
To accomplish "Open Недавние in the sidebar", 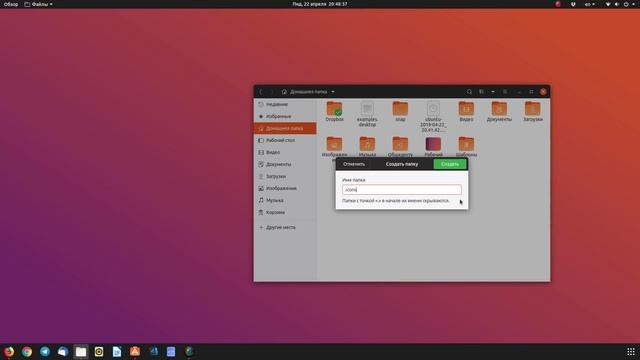I will [x=285, y=104].
